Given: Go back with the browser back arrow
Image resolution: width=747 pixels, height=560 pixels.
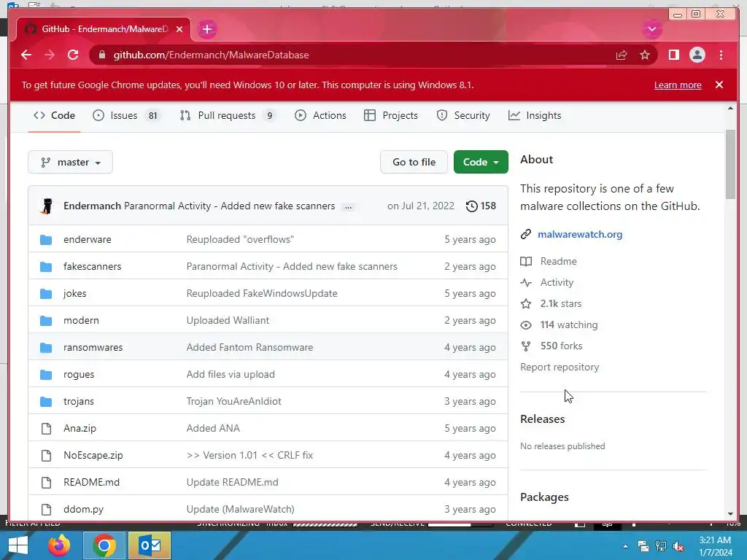Looking at the screenshot, I should [x=26, y=55].
